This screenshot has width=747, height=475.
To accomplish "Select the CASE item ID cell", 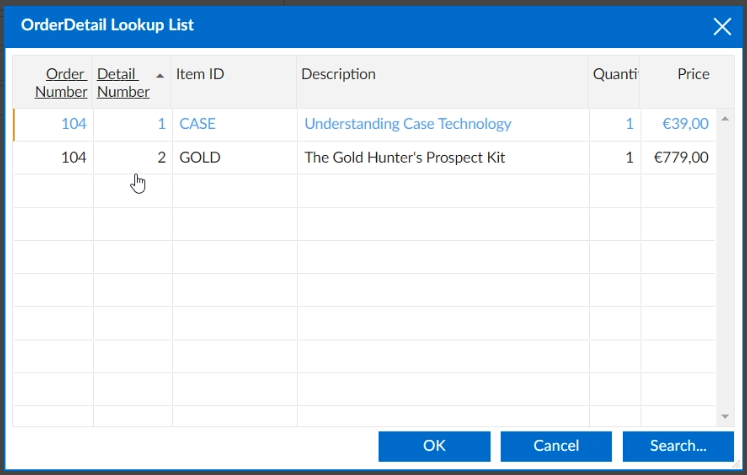I will coord(198,124).
